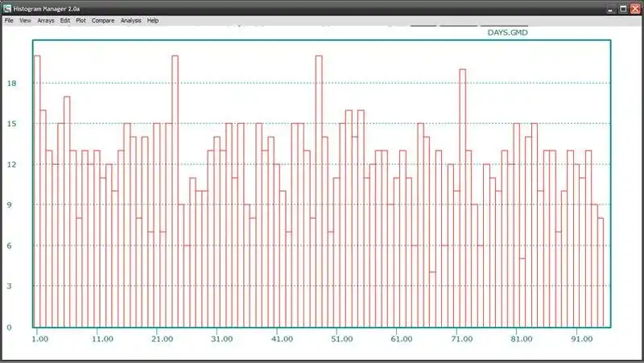Click the y-axis label 12
The height and width of the screenshot is (363, 644).
click(x=12, y=164)
